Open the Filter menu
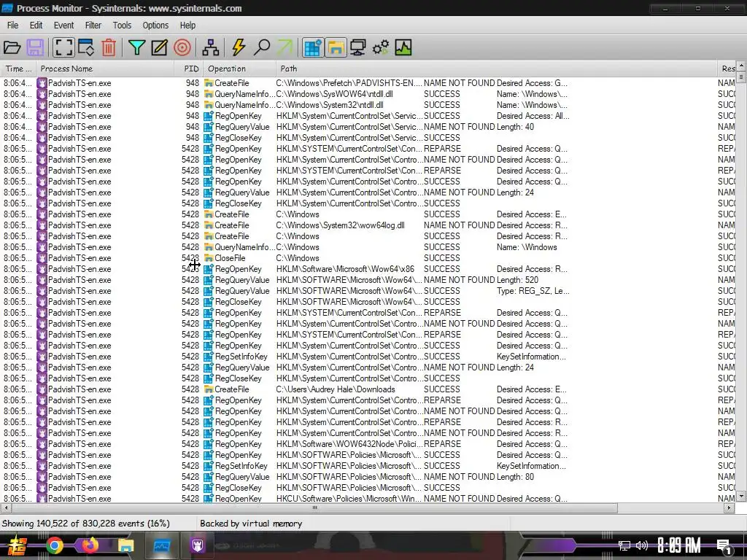The height and width of the screenshot is (560, 747). coord(93,26)
